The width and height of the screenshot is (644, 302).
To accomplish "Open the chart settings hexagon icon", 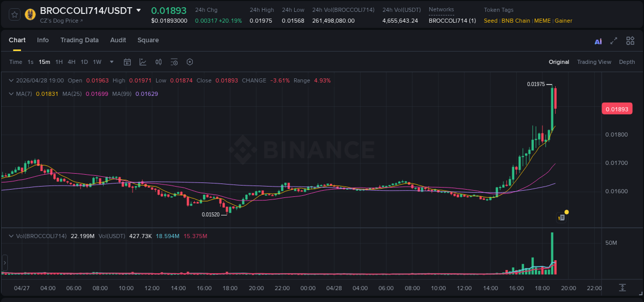I will pos(190,62).
